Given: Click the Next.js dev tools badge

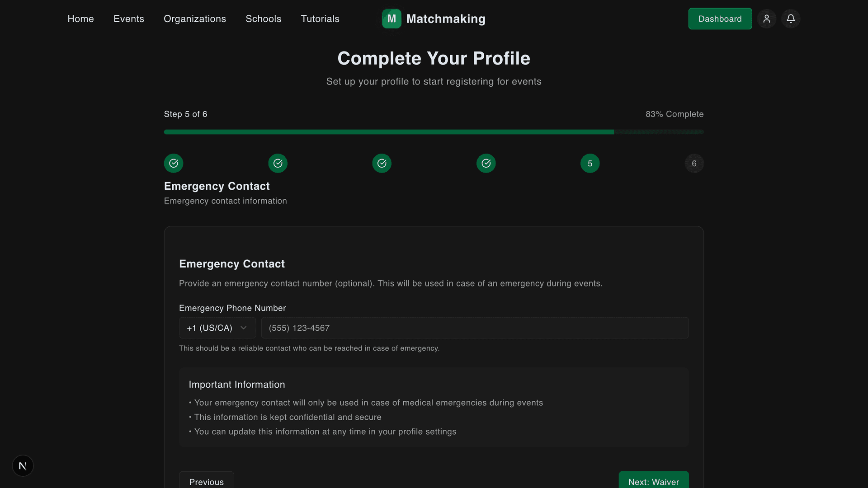Looking at the screenshot, I should tap(23, 465).
